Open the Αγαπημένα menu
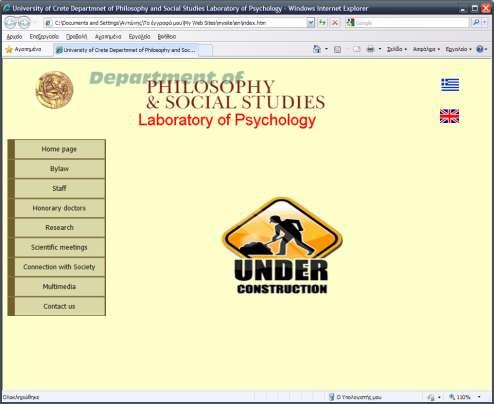 (108, 37)
